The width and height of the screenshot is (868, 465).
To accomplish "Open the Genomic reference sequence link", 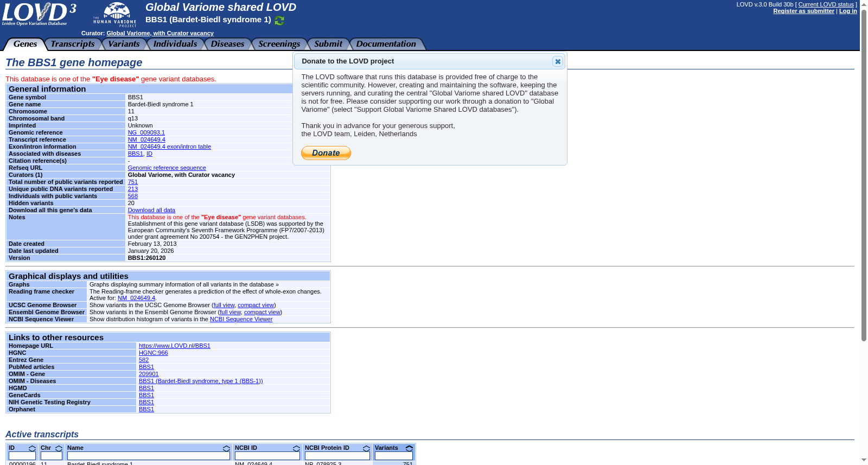I will pos(167,168).
